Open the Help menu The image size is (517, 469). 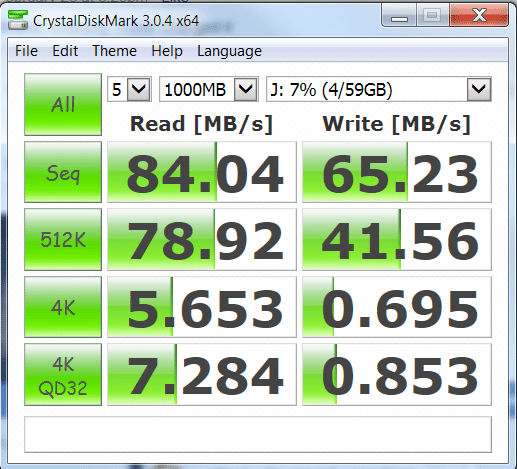click(x=167, y=51)
